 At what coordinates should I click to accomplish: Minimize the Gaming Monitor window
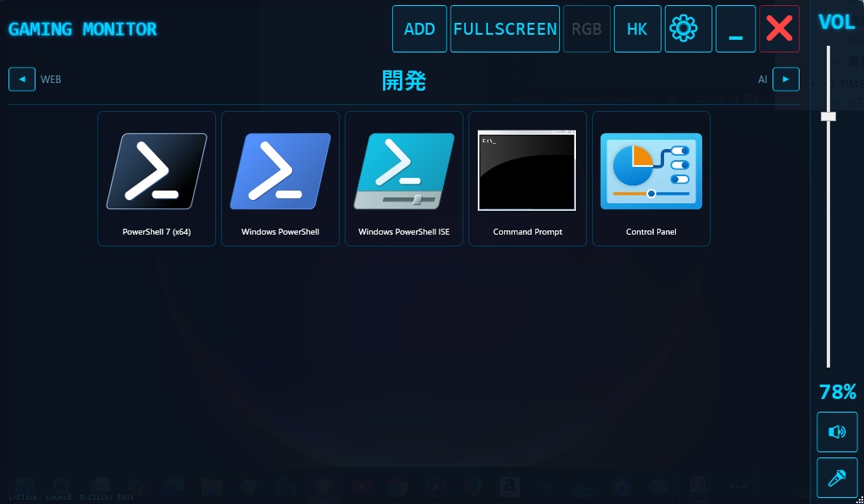tap(735, 29)
